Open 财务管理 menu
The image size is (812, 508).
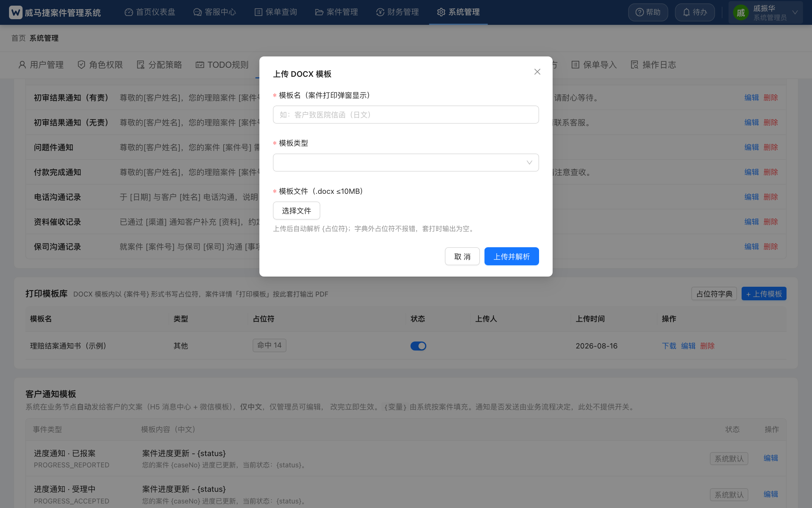pos(397,12)
